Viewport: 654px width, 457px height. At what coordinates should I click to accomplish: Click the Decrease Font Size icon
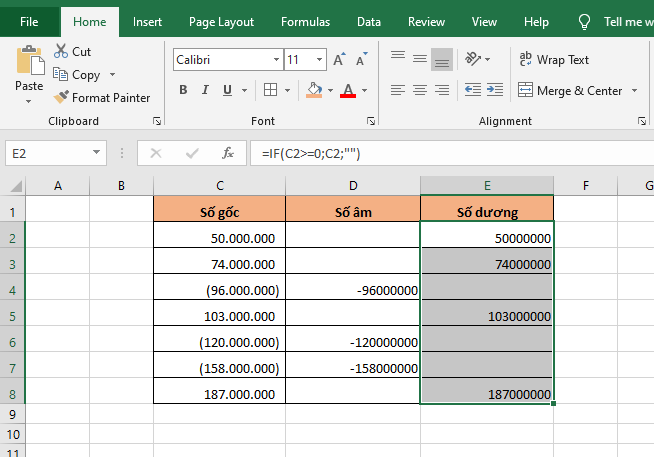tap(360, 60)
